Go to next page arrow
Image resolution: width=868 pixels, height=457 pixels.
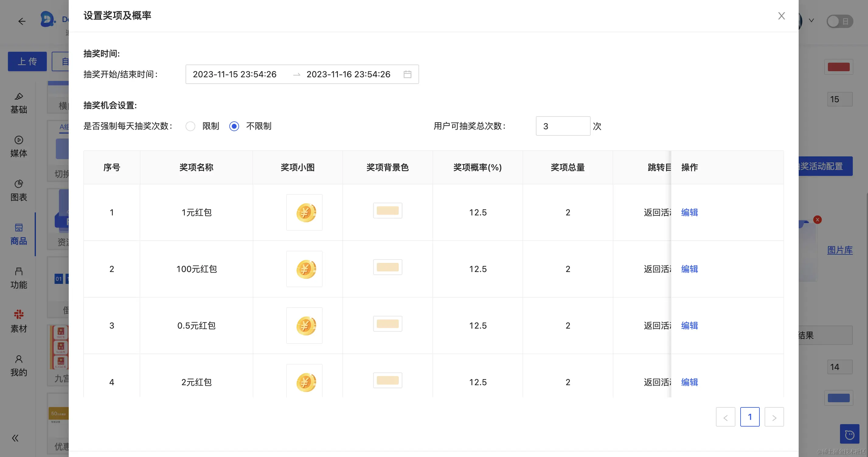pyautogui.click(x=774, y=417)
